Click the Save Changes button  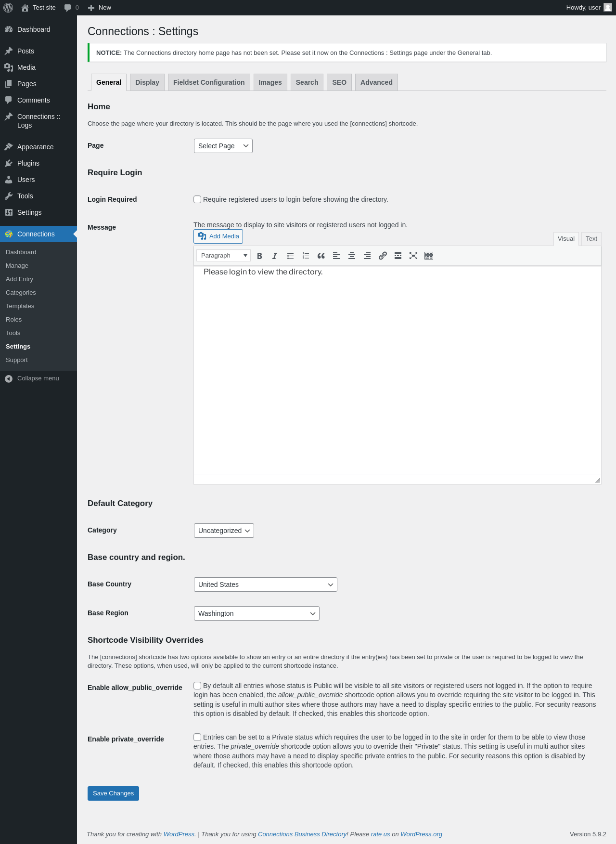[x=114, y=793]
